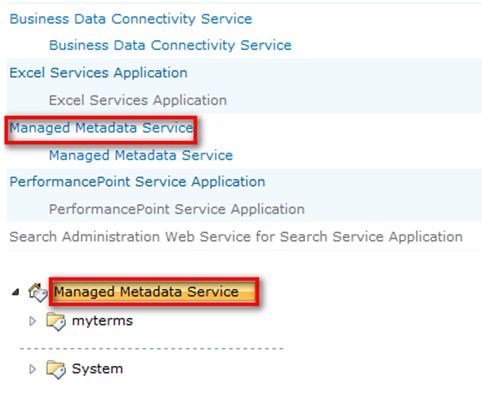The width and height of the screenshot is (482, 402).
Task: Open the top-level Business Data Connectivity Service link
Action: 131,19
